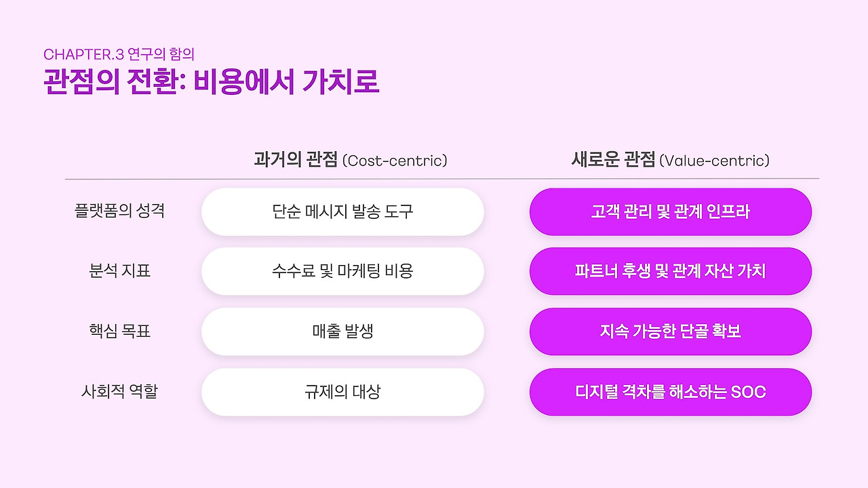The width and height of the screenshot is (868, 488).
Task: Click the row label '분석 지표'
Action: [x=119, y=271]
